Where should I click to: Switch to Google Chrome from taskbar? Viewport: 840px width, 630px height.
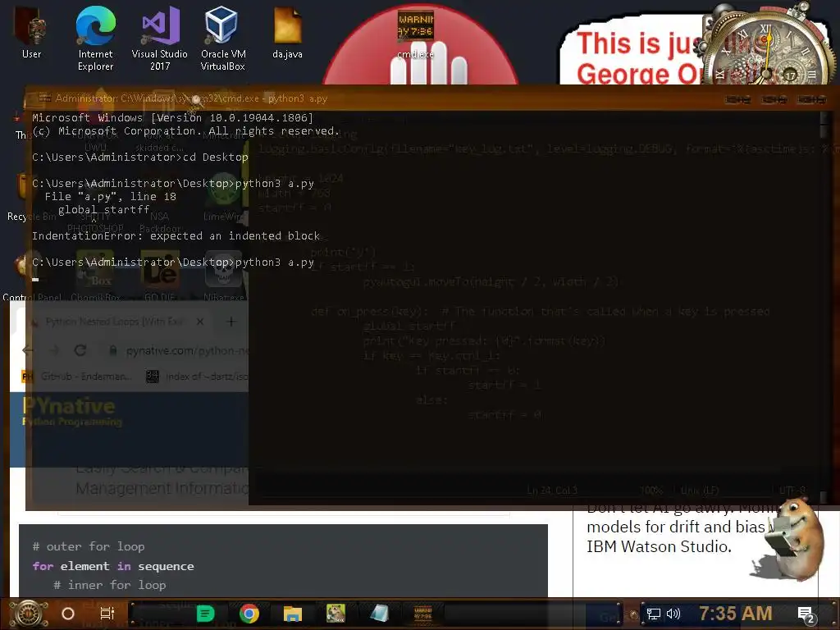pos(249,614)
